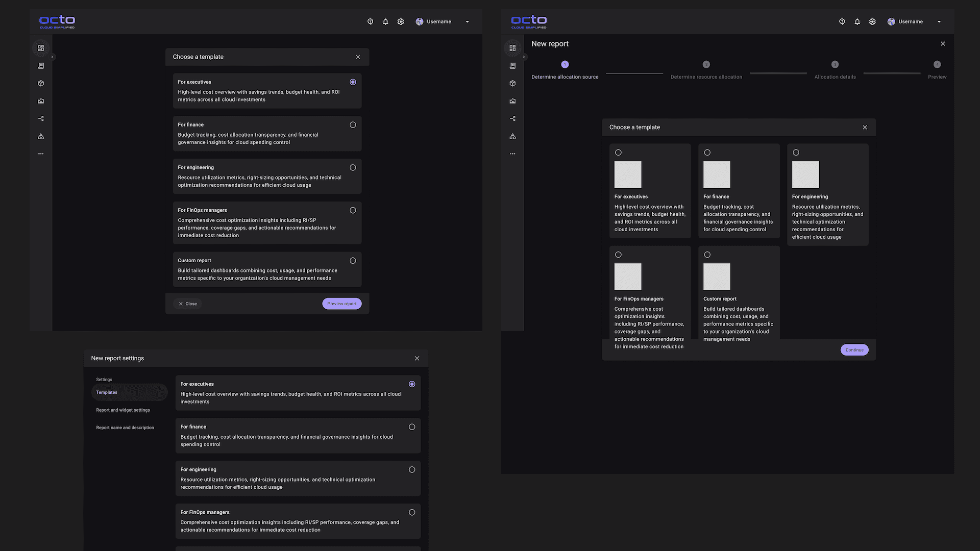Open Report and widget settings tab
Viewport: 980px width, 551px height.
pyautogui.click(x=123, y=410)
